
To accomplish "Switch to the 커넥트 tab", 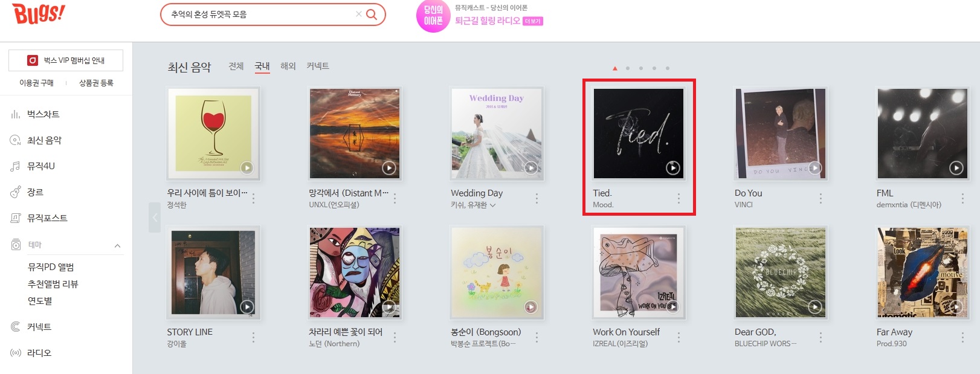I will [x=318, y=66].
